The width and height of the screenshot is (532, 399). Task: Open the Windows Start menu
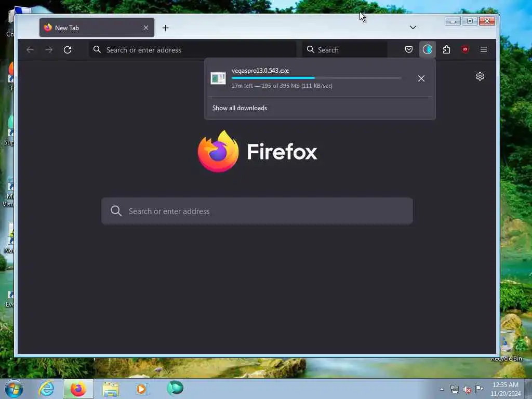[14, 389]
